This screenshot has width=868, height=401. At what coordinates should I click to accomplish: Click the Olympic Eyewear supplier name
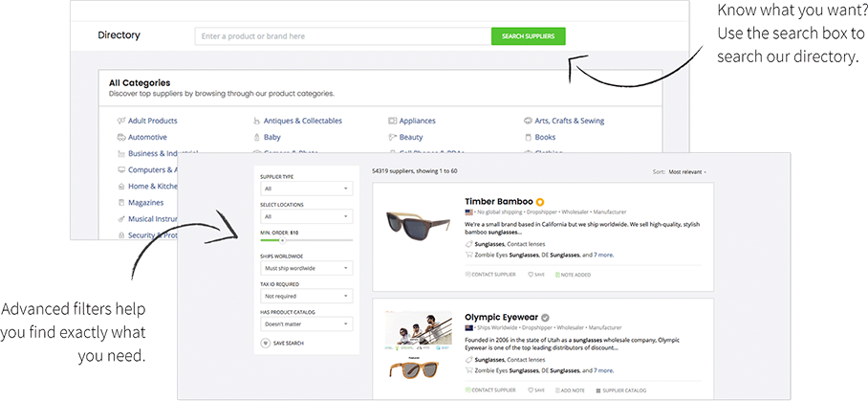coord(502,318)
